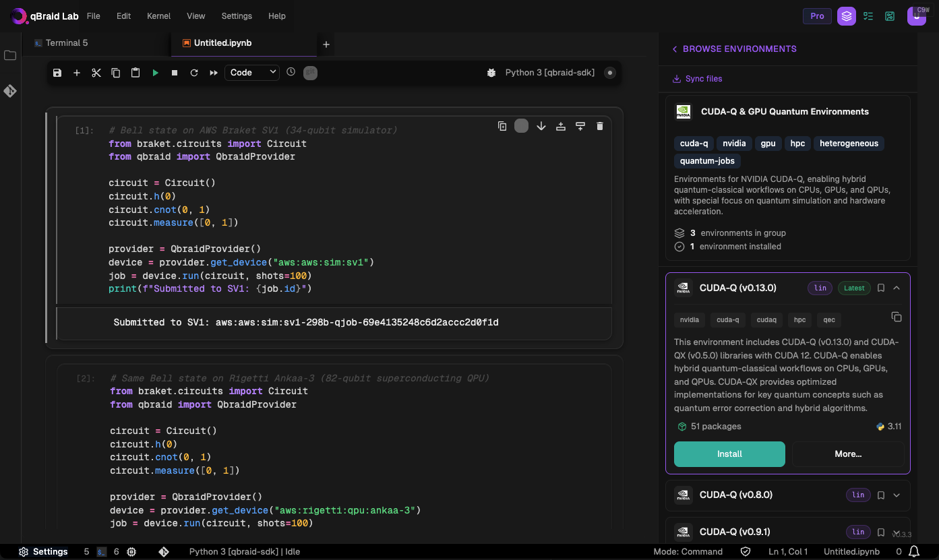This screenshot has width=939, height=560.
Task: Click the gray circle button in cell 1 toolbar
Action: 522,126
